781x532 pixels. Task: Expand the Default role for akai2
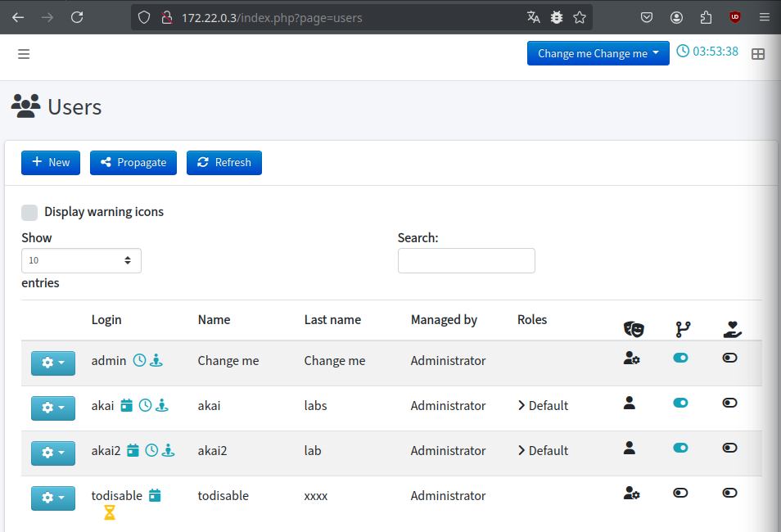(543, 450)
